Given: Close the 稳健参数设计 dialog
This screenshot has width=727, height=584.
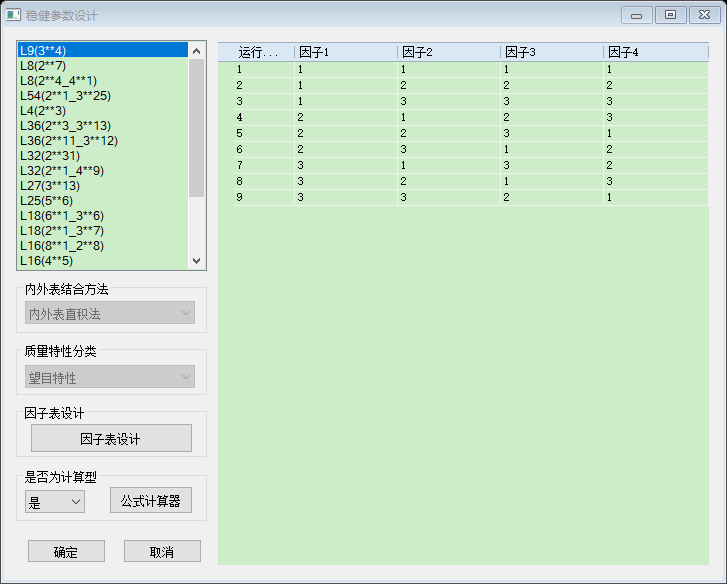Looking at the screenshot, I should (x=702, y=15).
